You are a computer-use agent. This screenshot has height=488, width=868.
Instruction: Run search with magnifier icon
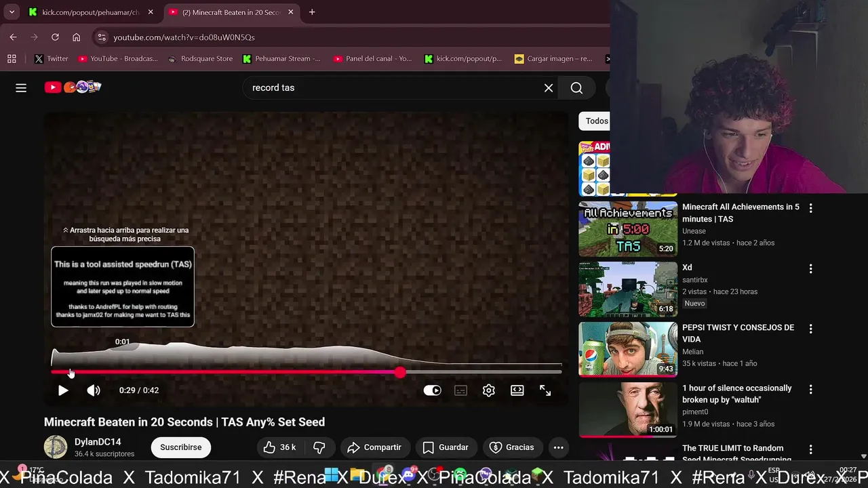click(x=576, y=87)
